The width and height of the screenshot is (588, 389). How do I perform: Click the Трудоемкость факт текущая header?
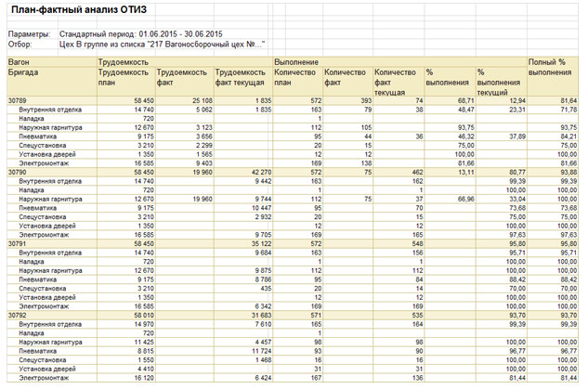pyautogui.click(x=239, y=76)
